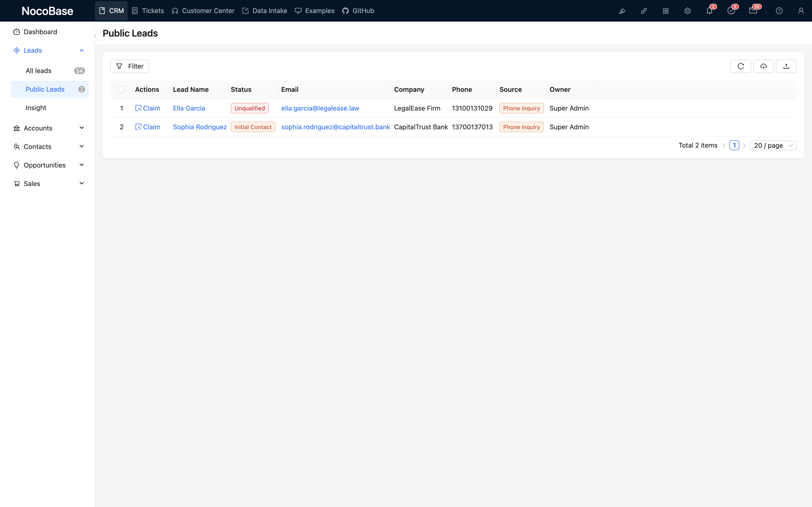Click the Dashboard gauge icon

coord(16,32)
